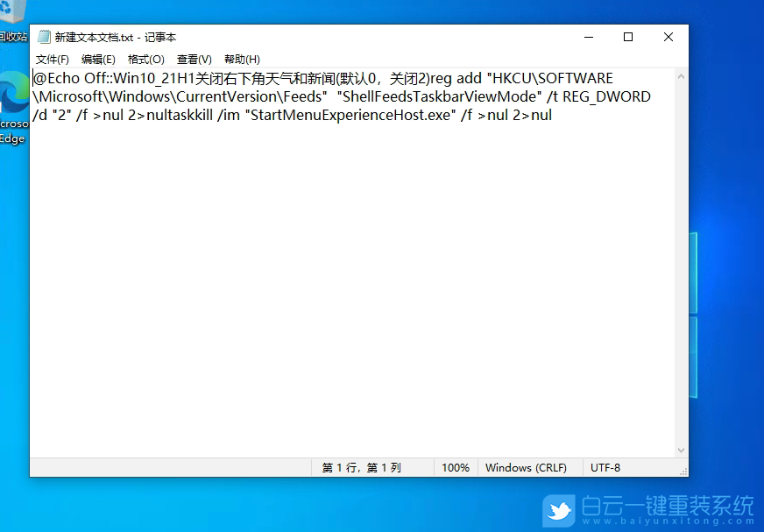The height and width of the screenshot is (532, 764).
Task: Open the 帮助(H) menu
Action: pyautogui.click(x=241, y=59)
